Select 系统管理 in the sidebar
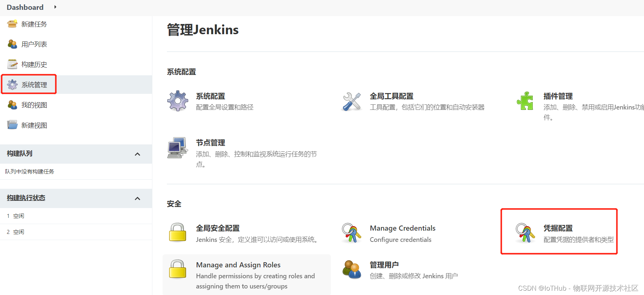Viewport: 644px width, 295px height. coord(34,85)
